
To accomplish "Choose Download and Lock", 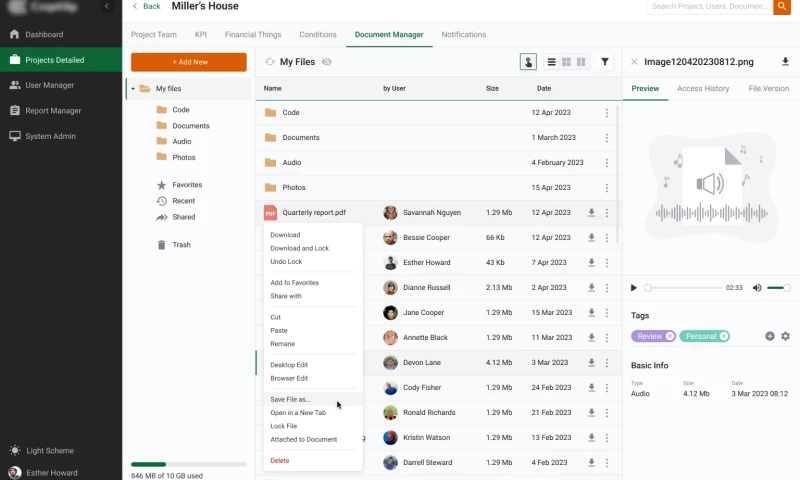I will coord(299,248).
